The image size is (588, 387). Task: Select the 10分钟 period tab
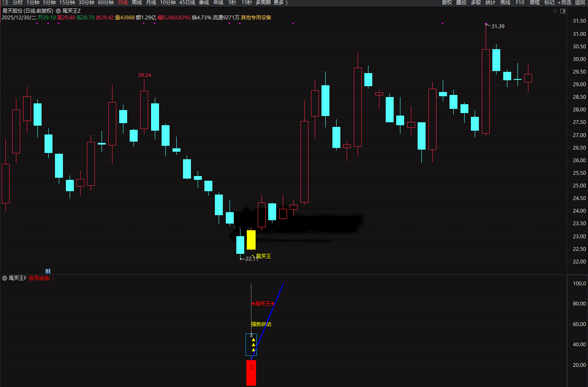[168, 3]
